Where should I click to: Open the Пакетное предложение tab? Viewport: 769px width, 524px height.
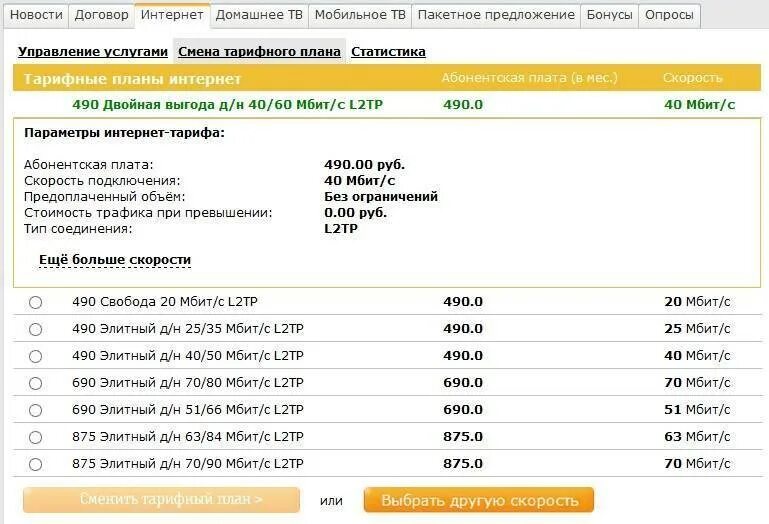496,15
